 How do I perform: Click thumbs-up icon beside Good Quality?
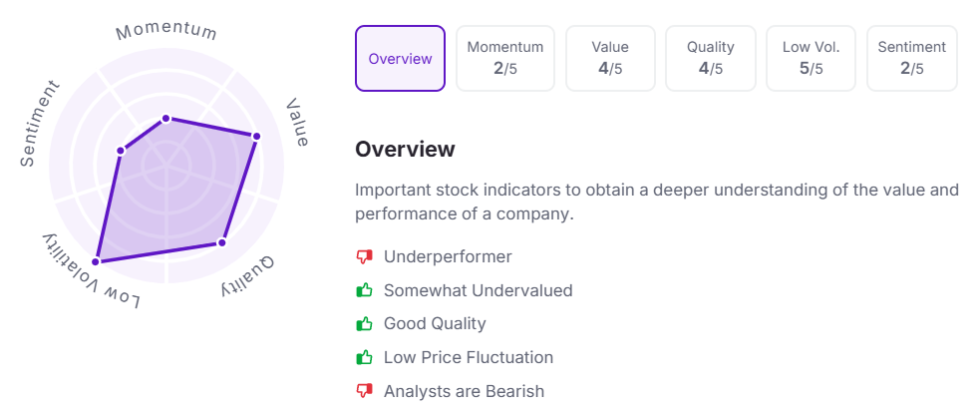tap(364, 323)
